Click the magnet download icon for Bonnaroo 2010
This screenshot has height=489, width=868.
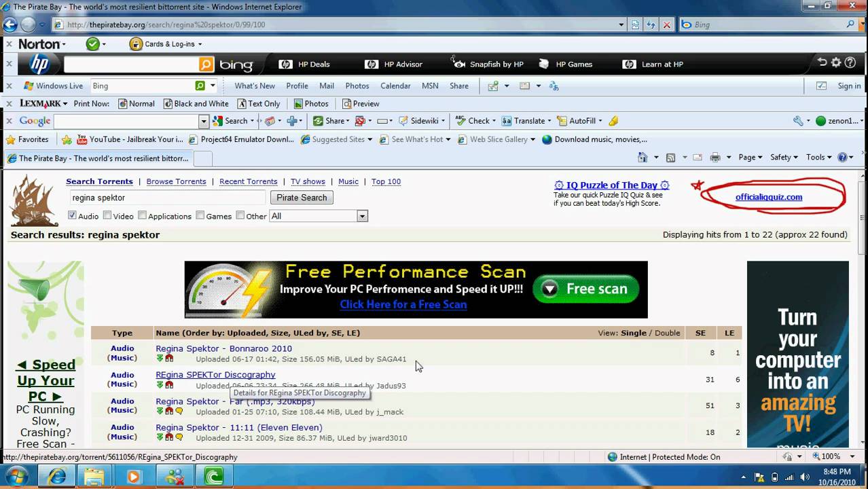click(169, 359)
